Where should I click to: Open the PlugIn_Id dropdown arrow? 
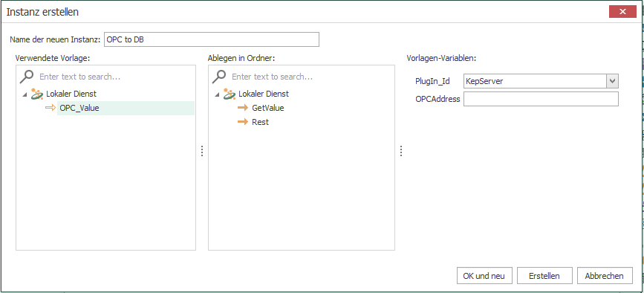612,81
